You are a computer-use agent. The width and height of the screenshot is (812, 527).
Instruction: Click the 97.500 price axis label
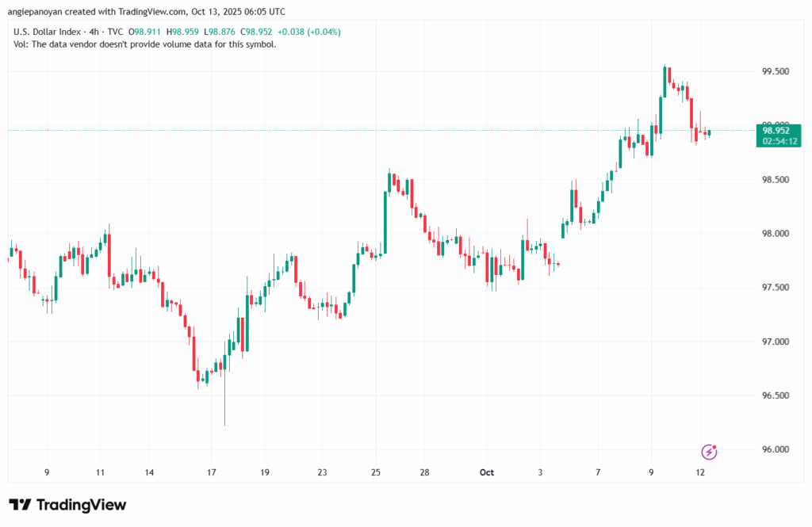pyautogui.click(x=775, y=288)
